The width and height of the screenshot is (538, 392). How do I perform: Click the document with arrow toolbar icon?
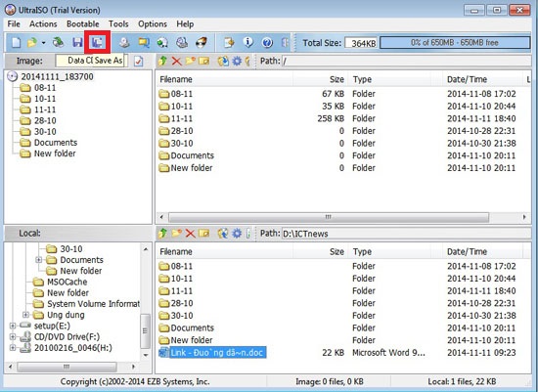[x=229, y=43]
